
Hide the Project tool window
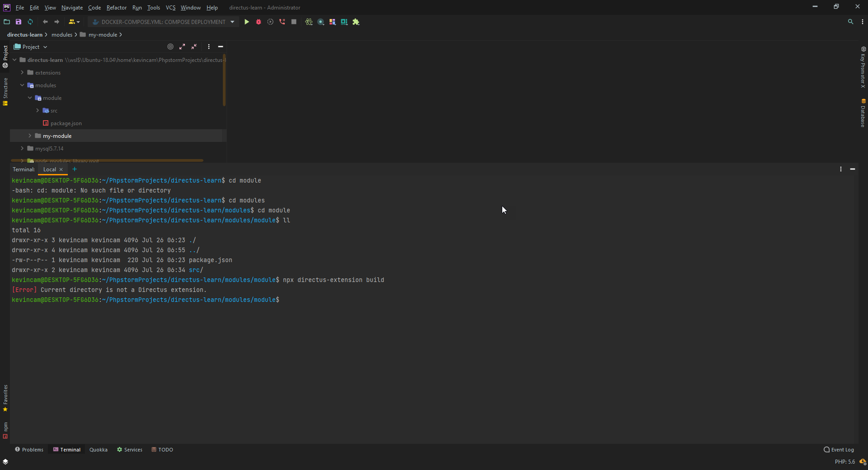coord(220,47)
